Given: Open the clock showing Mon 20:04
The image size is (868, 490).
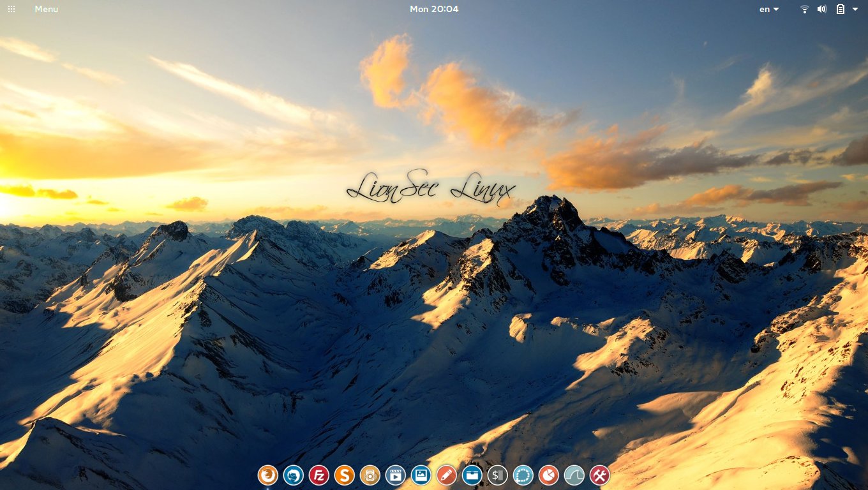Looking at the screenshot, I should (434, 9).
